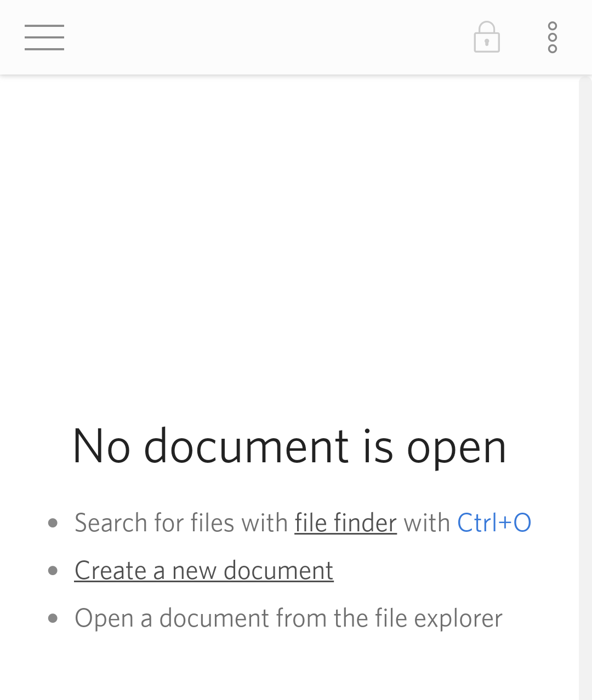Click the Search for files with text
This screenshot has width=592, height=700.
click(181, 523)
